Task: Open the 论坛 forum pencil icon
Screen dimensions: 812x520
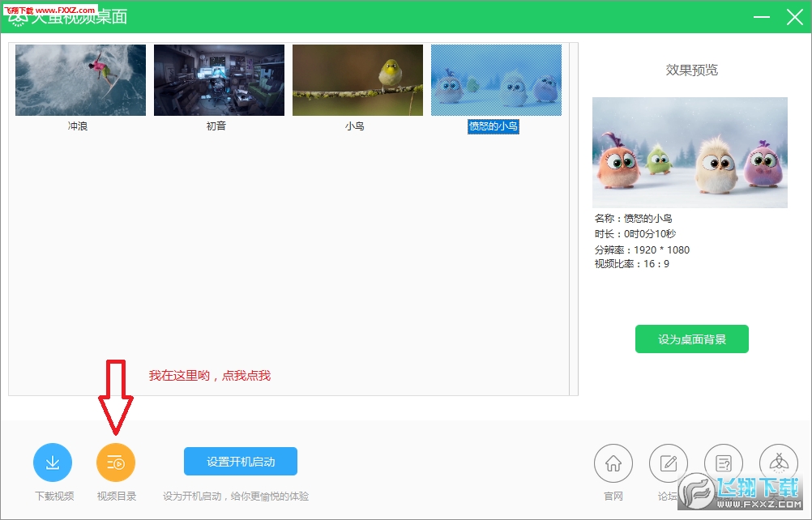Action: point(668,463)
